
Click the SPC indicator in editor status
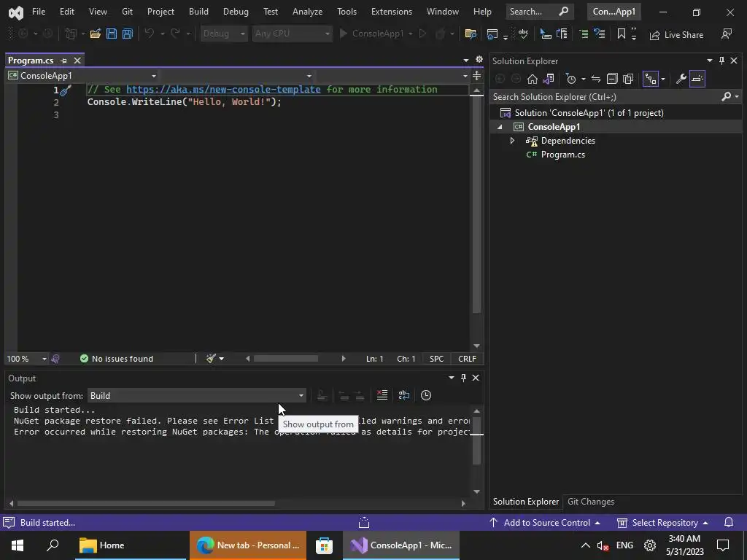click(x=436, y=359)
